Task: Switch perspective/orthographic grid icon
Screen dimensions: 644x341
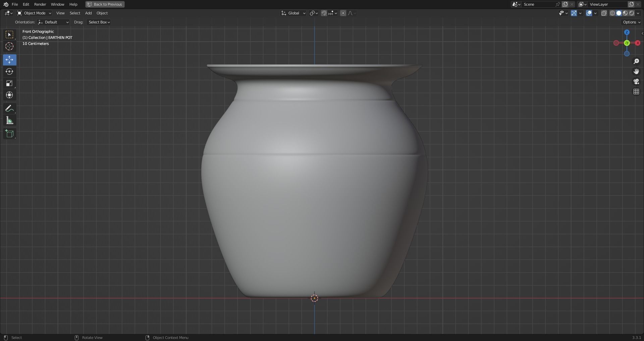Action: coord(636,92)
